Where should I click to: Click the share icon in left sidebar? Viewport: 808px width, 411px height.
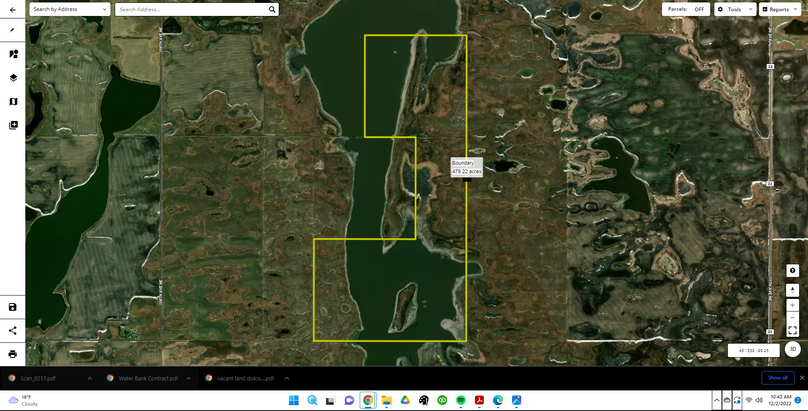[x=13, y=330]
